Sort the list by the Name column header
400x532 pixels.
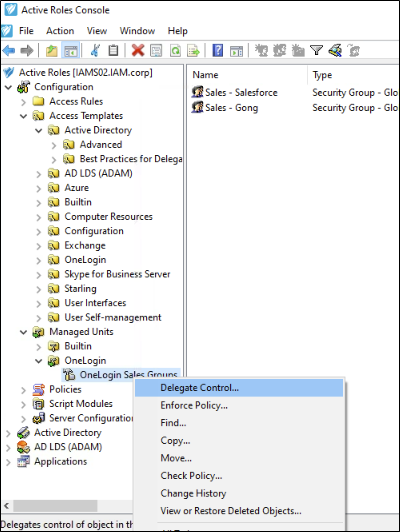click(247, 75)
